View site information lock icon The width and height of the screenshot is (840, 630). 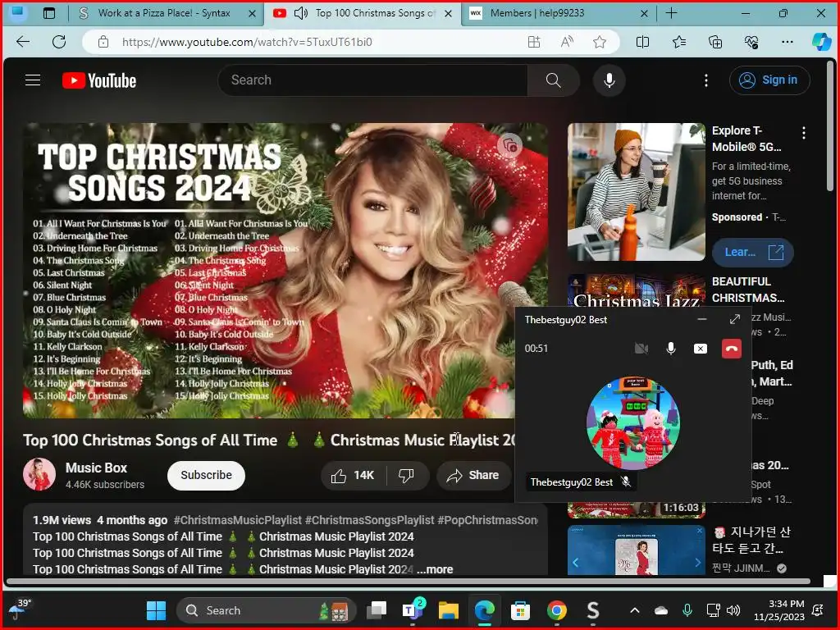(x=103, y=42)
